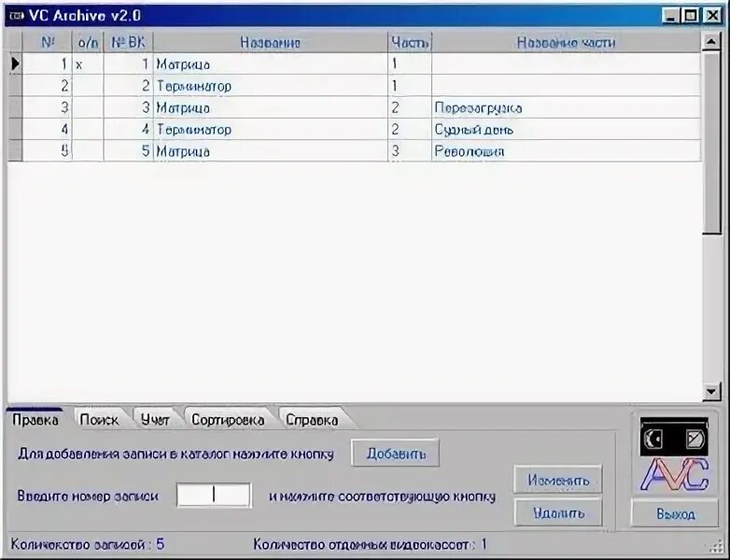Focus the record number input field
This screenshot has height=560, width=730.
pos(214,496)
